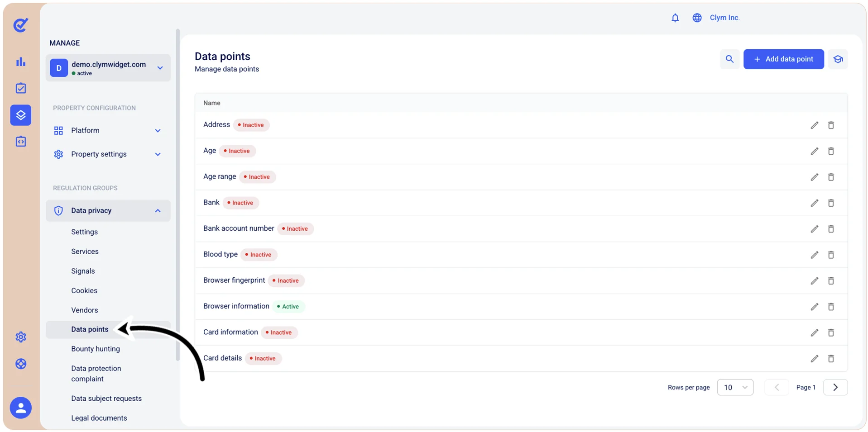The width and height of the screenshot is (868, 432).
Task: Open the Services menu item
Action: click(x=85, y=252)
